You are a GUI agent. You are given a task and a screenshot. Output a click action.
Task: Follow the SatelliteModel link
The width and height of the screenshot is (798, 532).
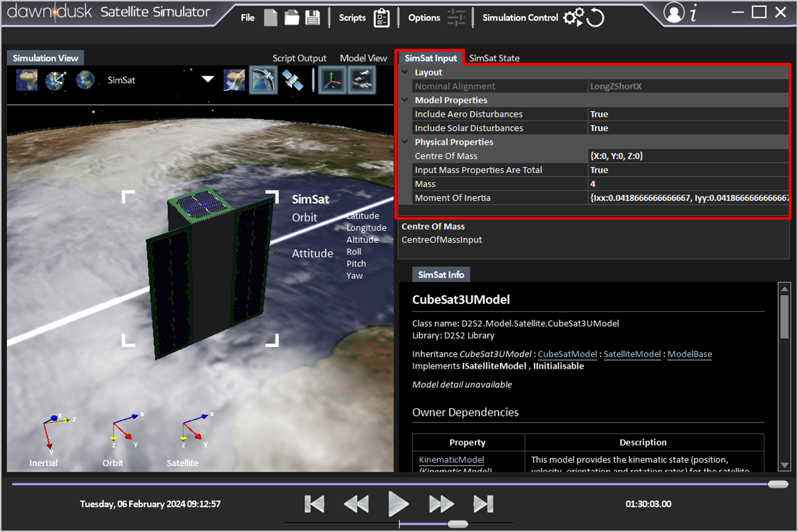[632, 354]
